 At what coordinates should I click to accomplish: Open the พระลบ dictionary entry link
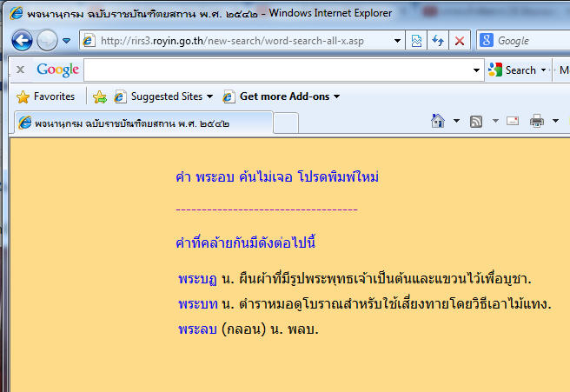click(x=197, y=329)
